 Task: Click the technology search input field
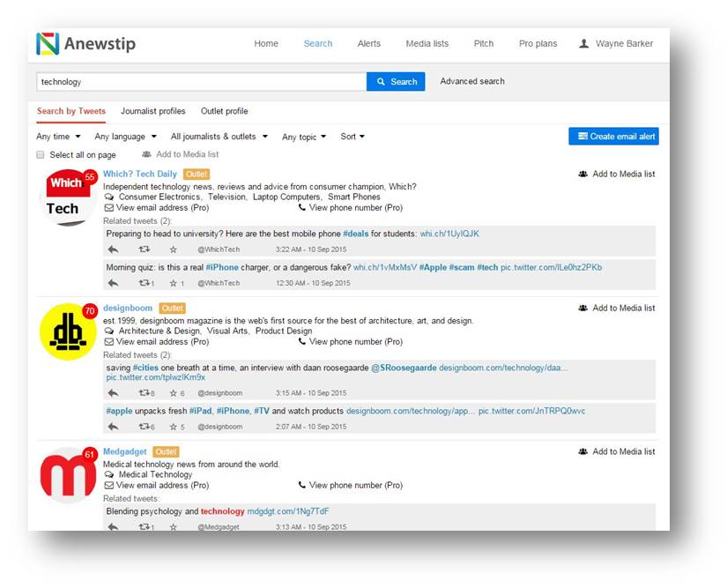(x=201, y=82)
